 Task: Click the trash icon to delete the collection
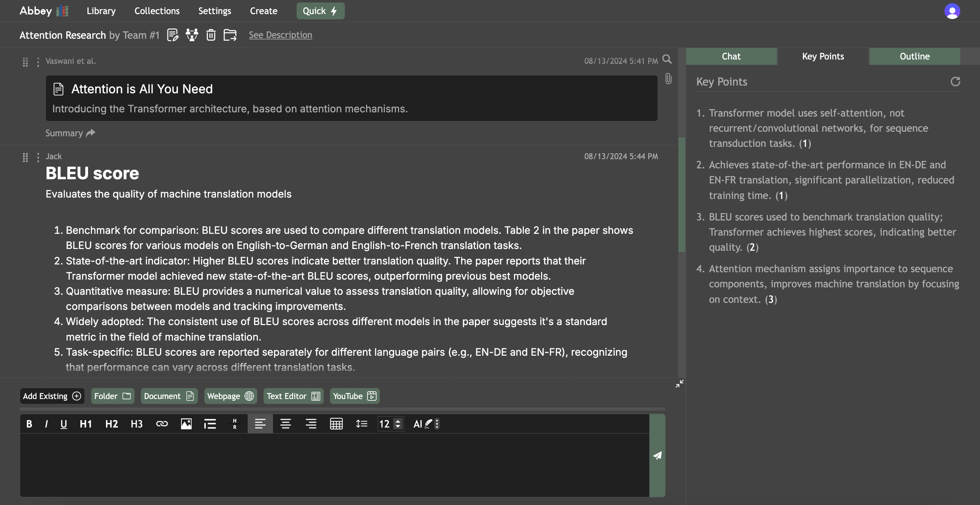tap(211, 35)
